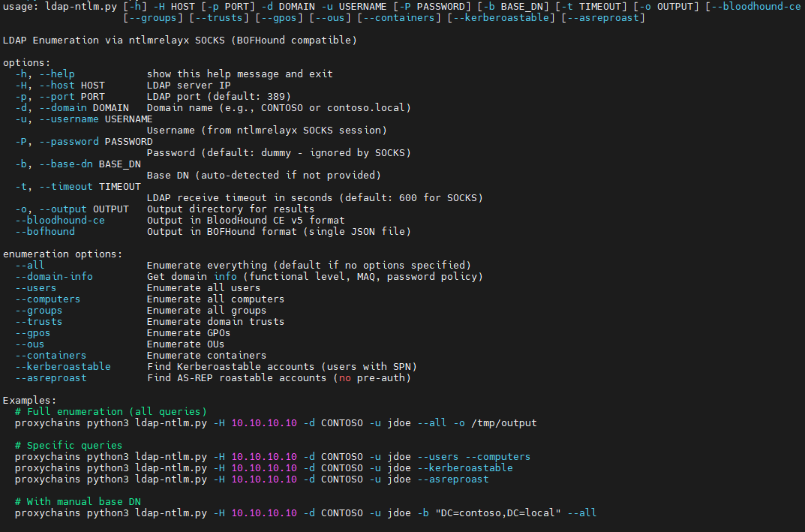This screenshot has width=805, height=532.
Task: Click the '-P, --password PASSWORD' option
Action: [x=84, y=142]
